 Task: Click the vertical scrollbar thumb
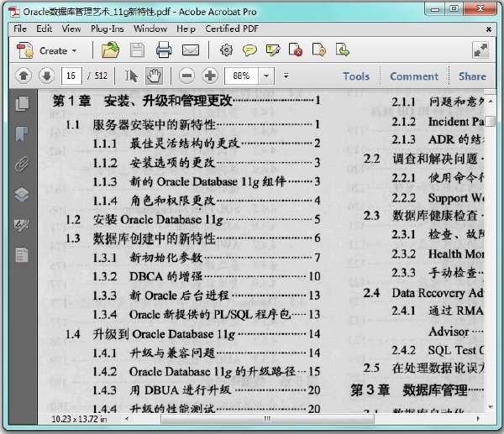491,121
